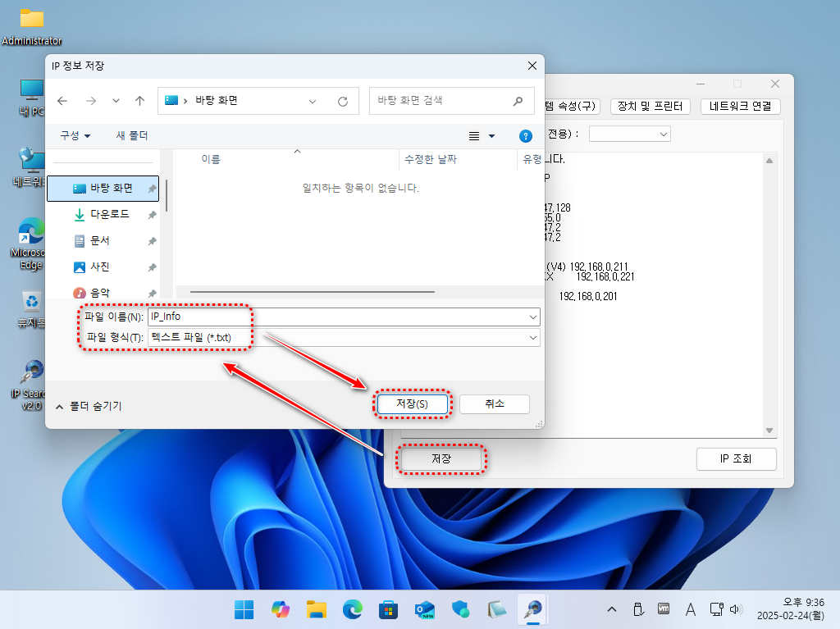Click the 취소 button

495,404
